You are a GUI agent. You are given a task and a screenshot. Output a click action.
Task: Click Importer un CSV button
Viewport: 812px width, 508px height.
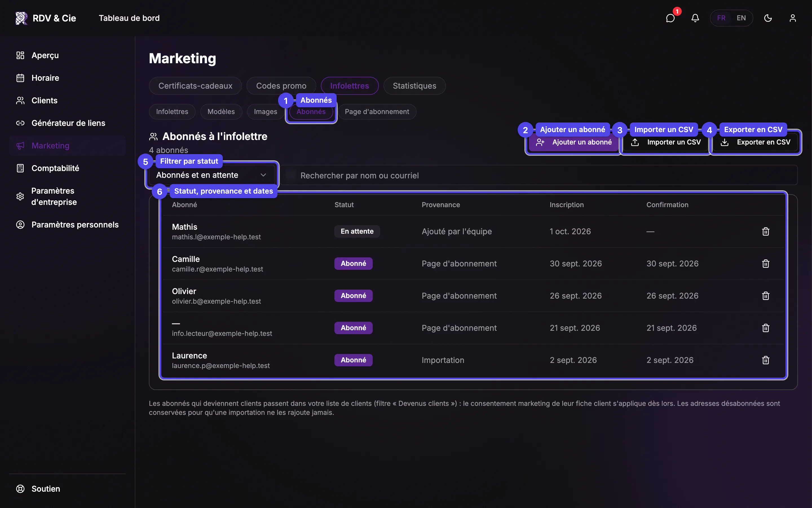(x=666, y=142)
